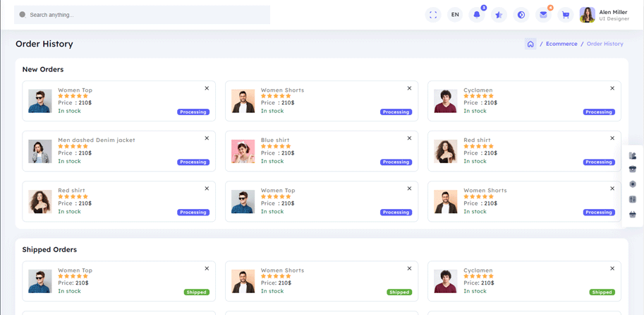Open the EN language selector
644x315 pixels.
click(x=455, y=15)
